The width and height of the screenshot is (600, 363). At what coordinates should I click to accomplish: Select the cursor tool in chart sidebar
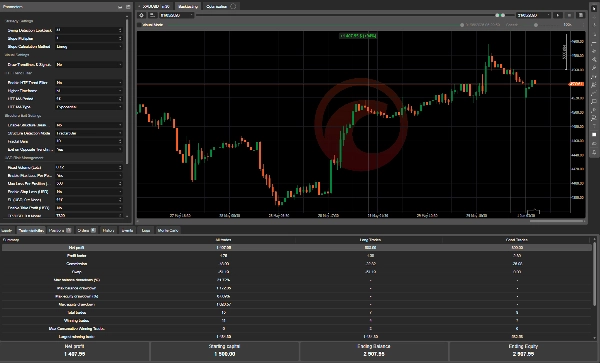pyautogui.click(x=594, y=8)
